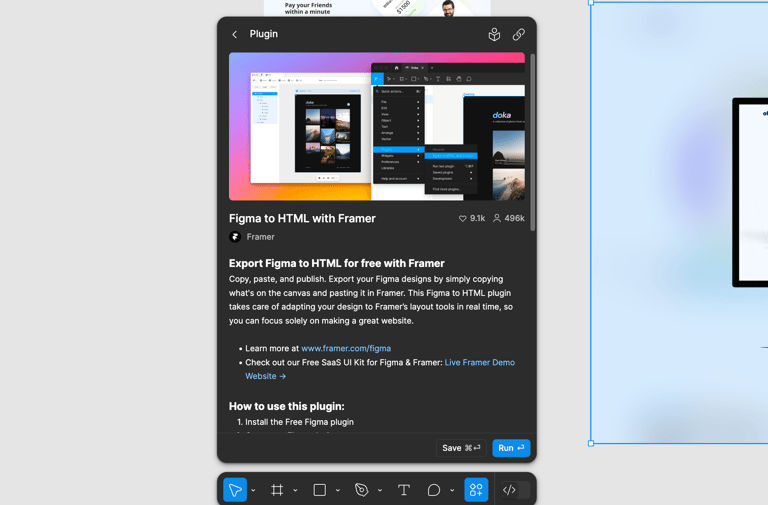Screen dimensions: 768x505
Task: Expand Move tool options dropdown
Action: click(x=253, y=490)
